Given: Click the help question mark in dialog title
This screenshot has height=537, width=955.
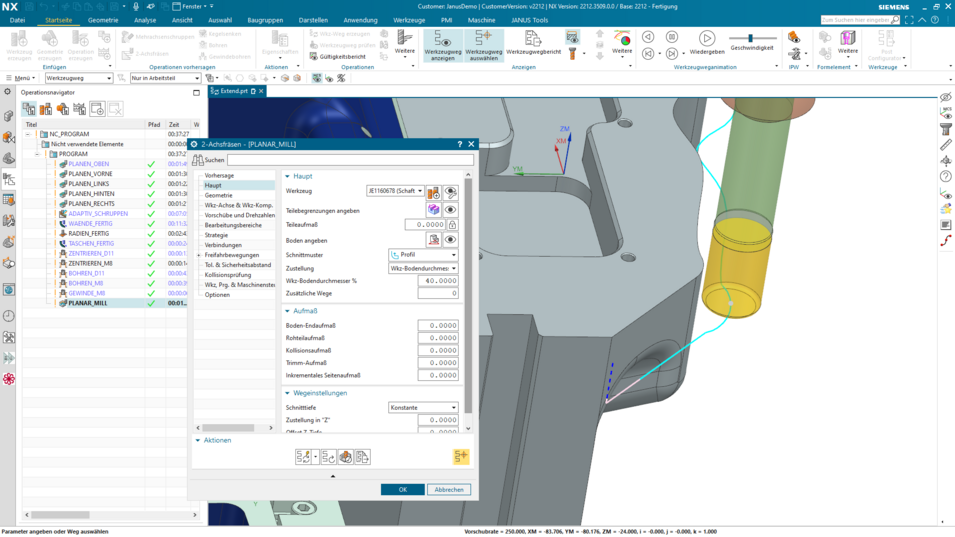Looking at the screenshot, I should pos(460,144).
